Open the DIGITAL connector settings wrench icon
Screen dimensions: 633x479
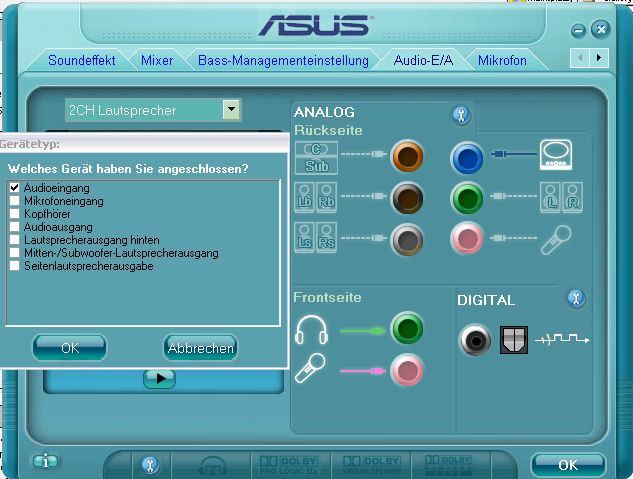point(576,299)
